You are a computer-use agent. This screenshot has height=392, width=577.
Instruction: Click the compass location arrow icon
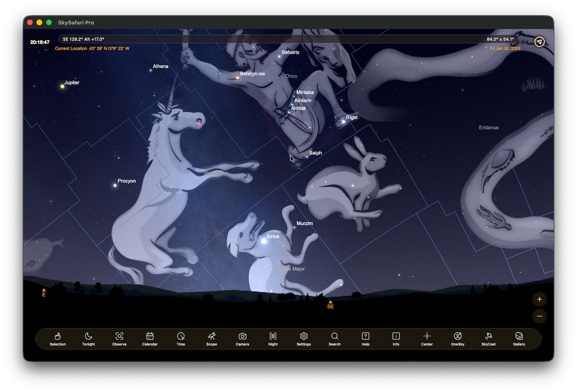point(539,41)
